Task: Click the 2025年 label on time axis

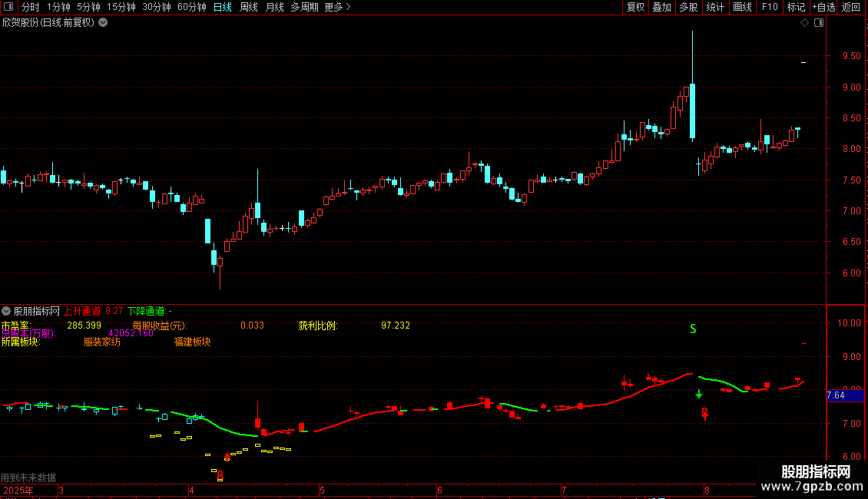Action: tap(18, 490)
